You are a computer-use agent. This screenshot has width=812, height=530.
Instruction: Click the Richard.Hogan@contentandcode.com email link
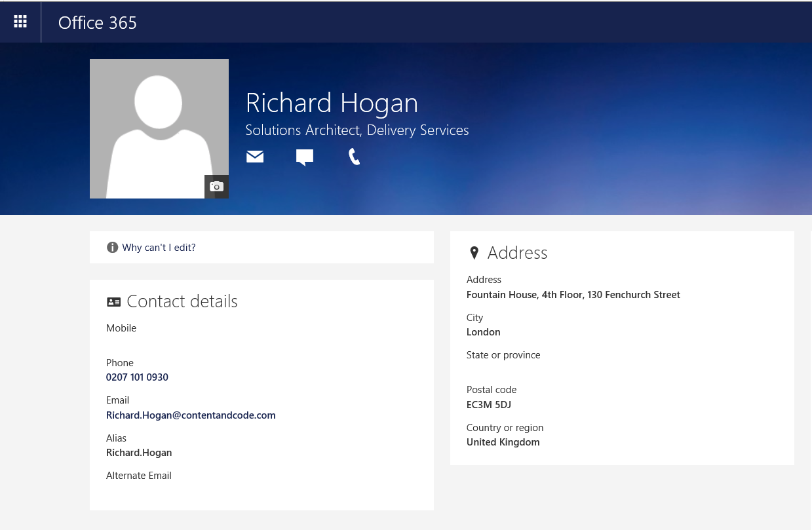point(191,415)
